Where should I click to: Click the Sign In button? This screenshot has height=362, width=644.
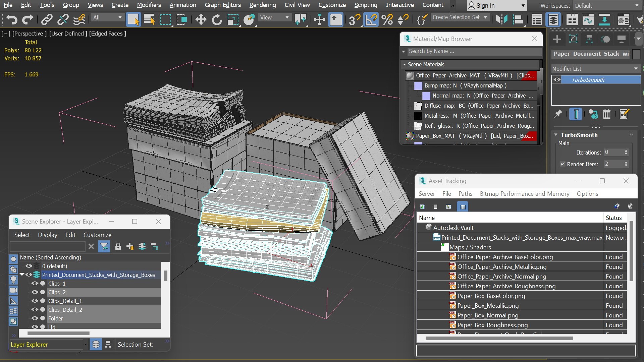click(497, 6)
